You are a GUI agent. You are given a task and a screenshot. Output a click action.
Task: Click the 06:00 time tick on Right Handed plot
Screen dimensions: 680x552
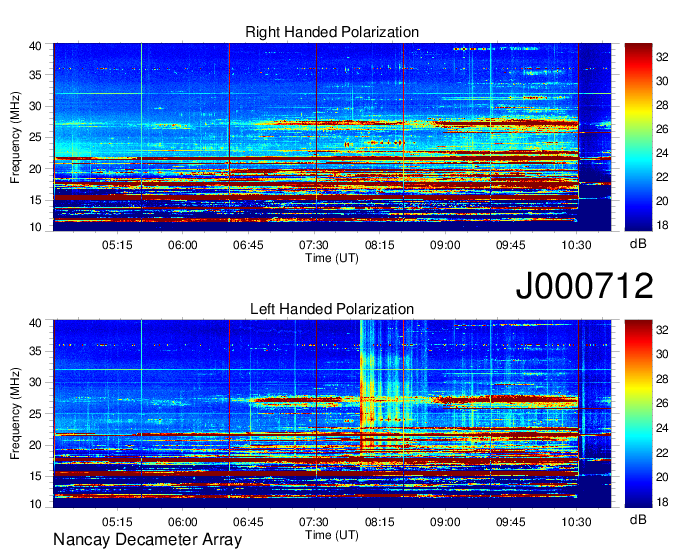click(183, 245)
